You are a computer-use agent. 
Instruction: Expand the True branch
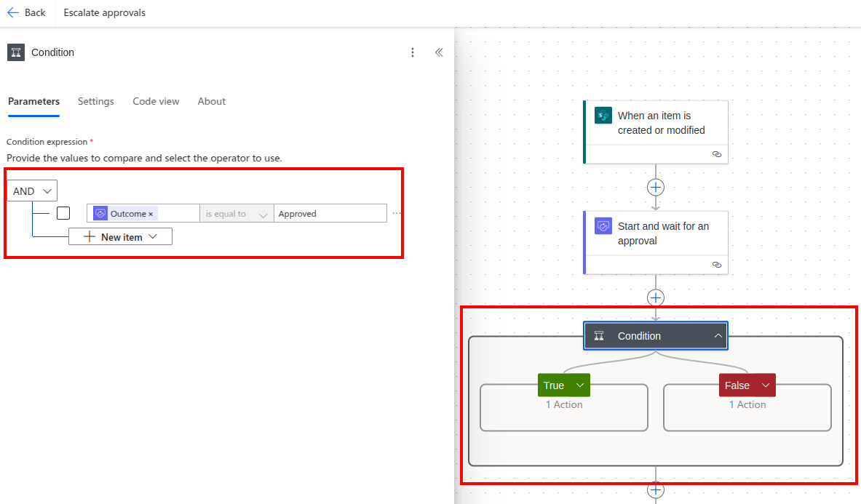point(580,385)
